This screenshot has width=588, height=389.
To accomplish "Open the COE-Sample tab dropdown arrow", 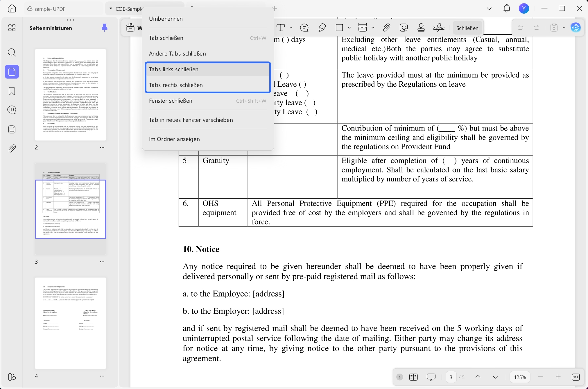I will (x=111, y=9).
